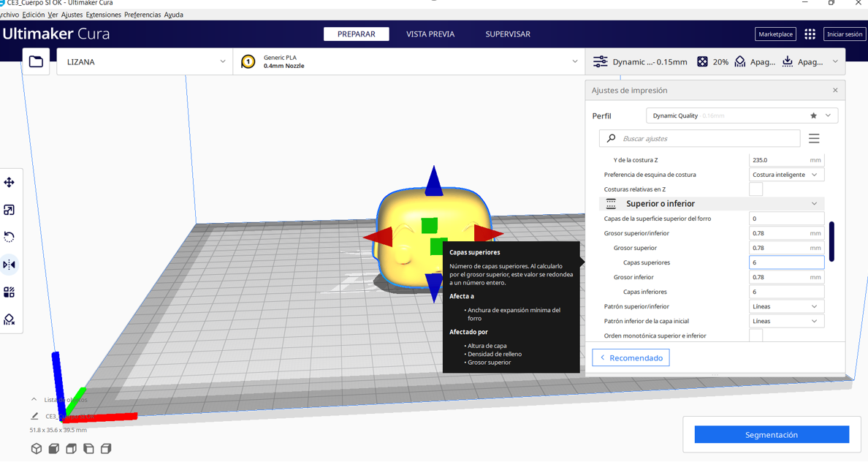Click the Y de la costura Z field
The height and width of the screenshot is (462, 868).
pyautogui.click(x=786, y=160)
